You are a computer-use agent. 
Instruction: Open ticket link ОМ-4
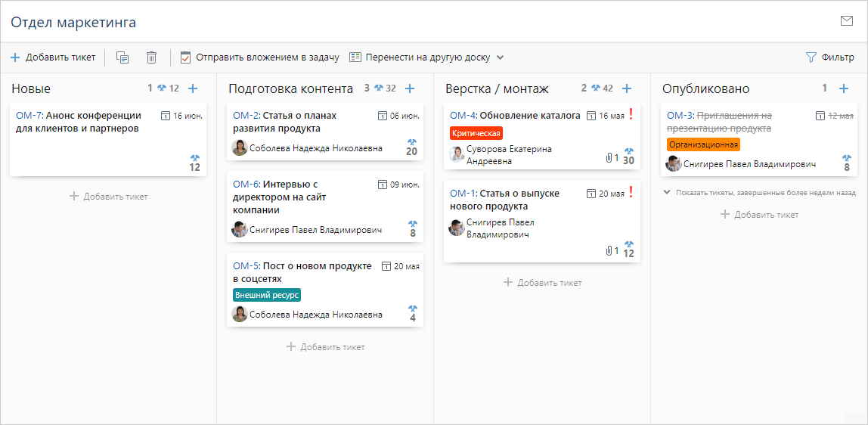(x=463, y=116)
